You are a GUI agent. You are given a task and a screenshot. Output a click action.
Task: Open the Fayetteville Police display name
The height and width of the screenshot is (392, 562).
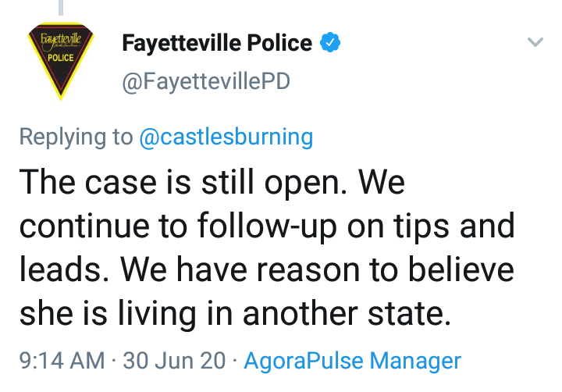click(x=217, y=43)
